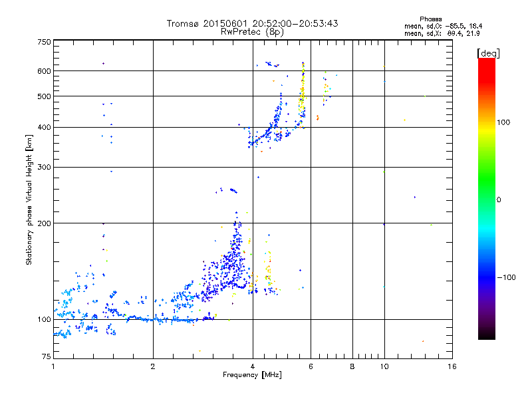Click the x-axis tick '8'
Screen dimensions: 532x399
[352, 366]
